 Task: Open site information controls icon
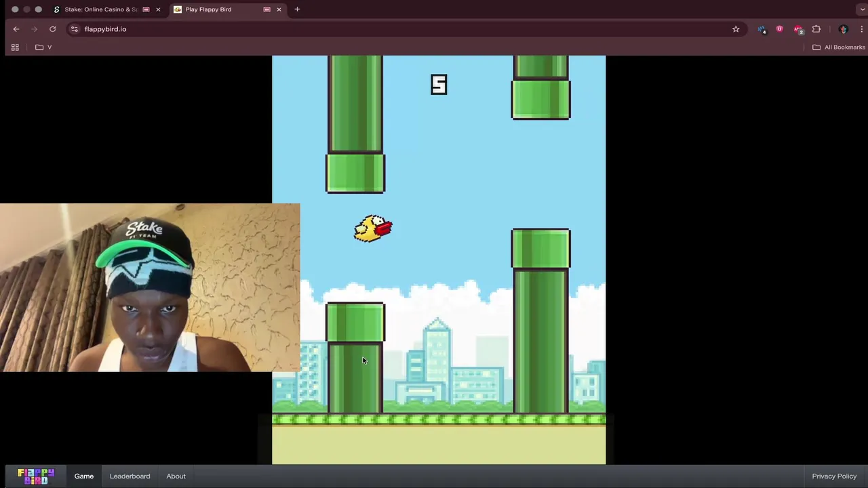click(x=75, y=29)
